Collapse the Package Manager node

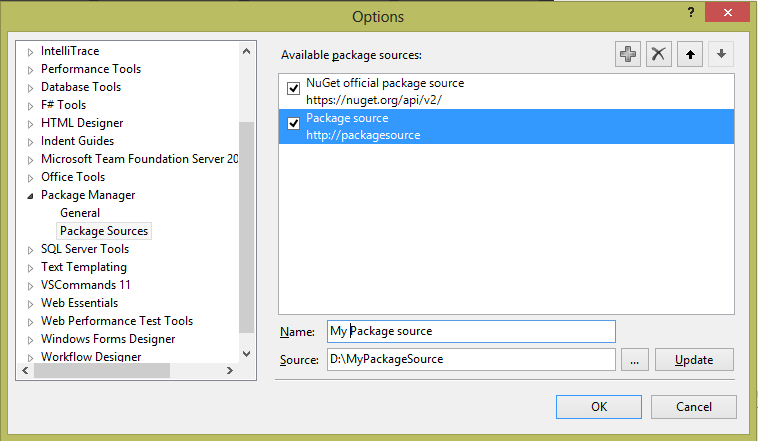31,196
